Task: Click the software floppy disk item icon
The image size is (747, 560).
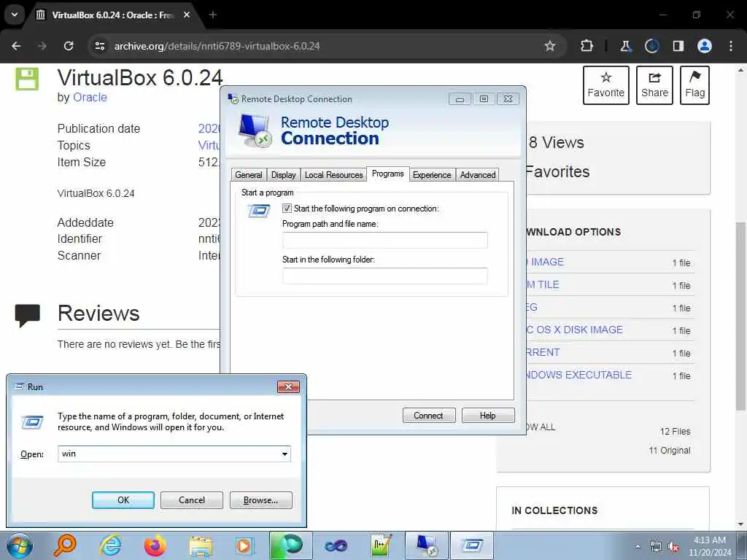Action: click(x=27, y=79)
